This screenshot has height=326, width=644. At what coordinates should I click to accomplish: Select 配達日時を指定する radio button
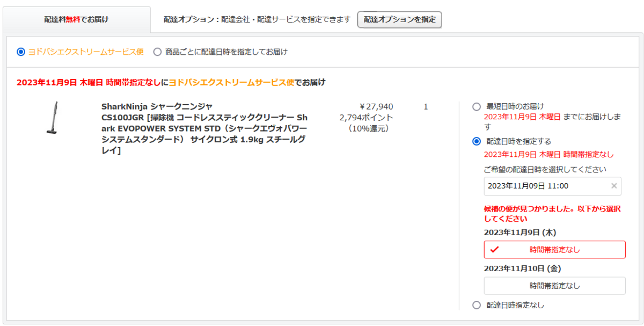click(477, 141)
